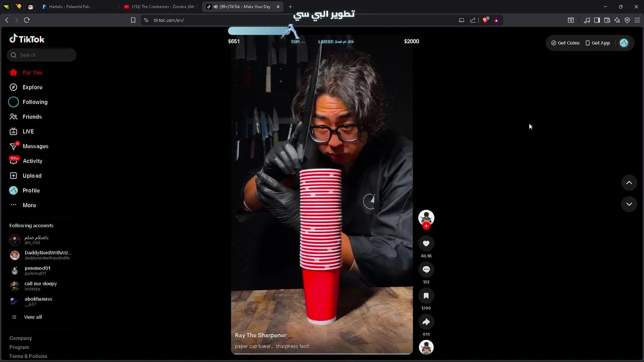Image resolution: width=644 pixels, height=362 pixels.
Task: Open the media control music note icon
Action: (587, 20)
